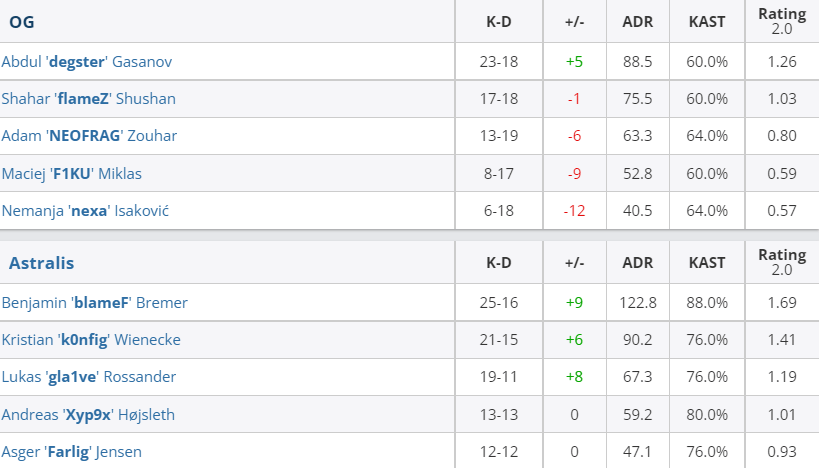
Task: Click the KAST header in Astralis table
Action: pos(707,263)
